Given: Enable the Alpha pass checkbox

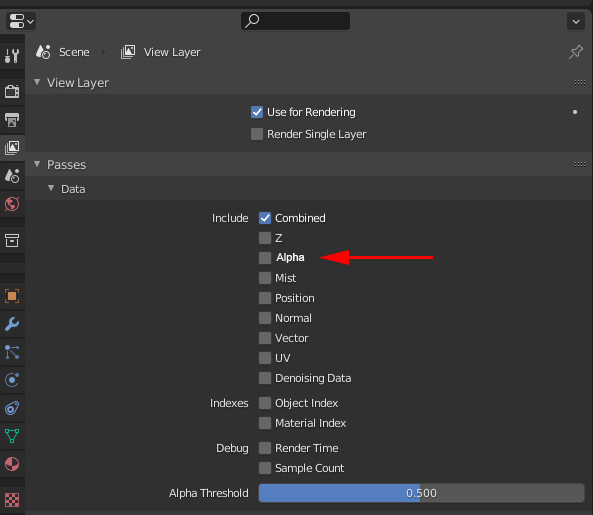Looking at the screenshot, I should 265,258.
